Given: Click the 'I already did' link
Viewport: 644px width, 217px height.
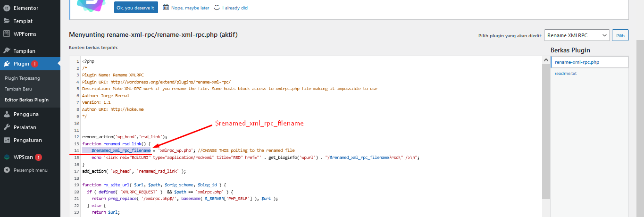Looking at the screenshot, I should click(234, 8).
